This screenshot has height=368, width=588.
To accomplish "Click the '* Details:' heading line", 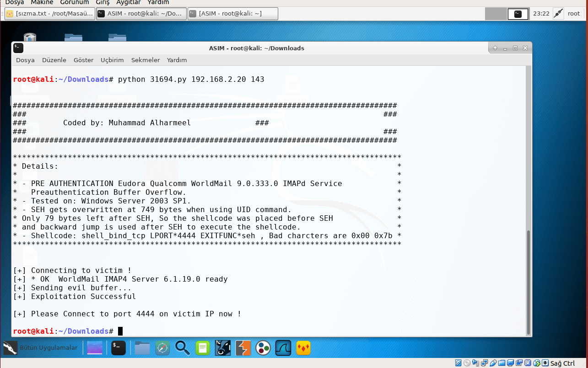I will pyautogui.click(x=36, y=166).
